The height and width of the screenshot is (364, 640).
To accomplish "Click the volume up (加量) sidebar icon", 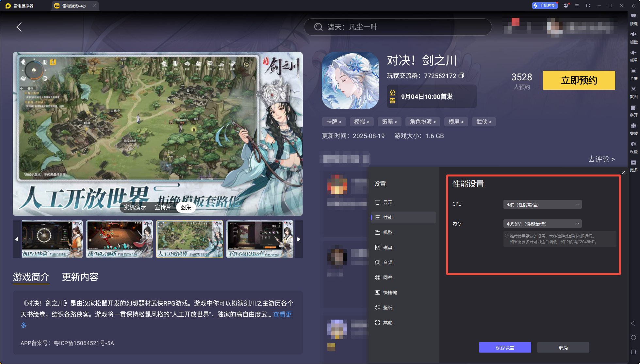I will pyautogui.click(x=633, y=35).
